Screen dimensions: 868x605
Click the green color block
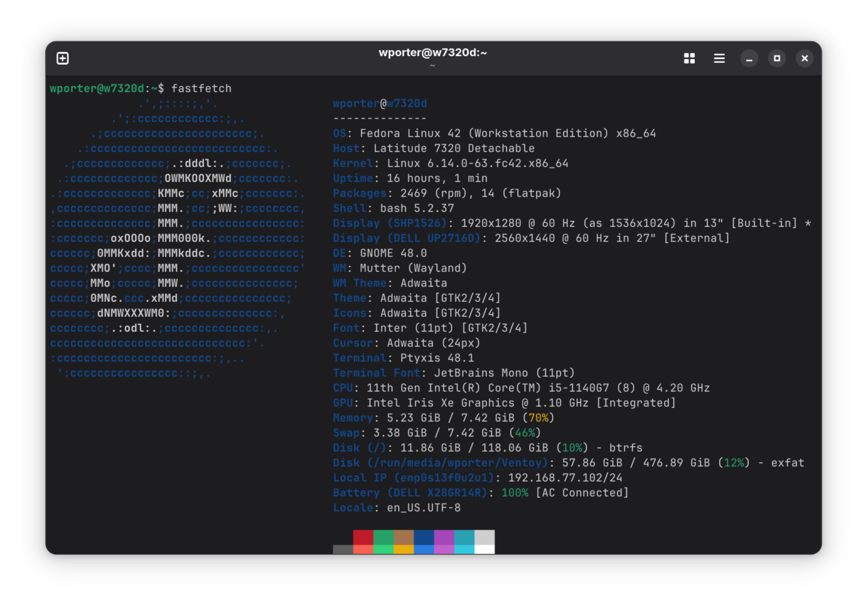383,537
